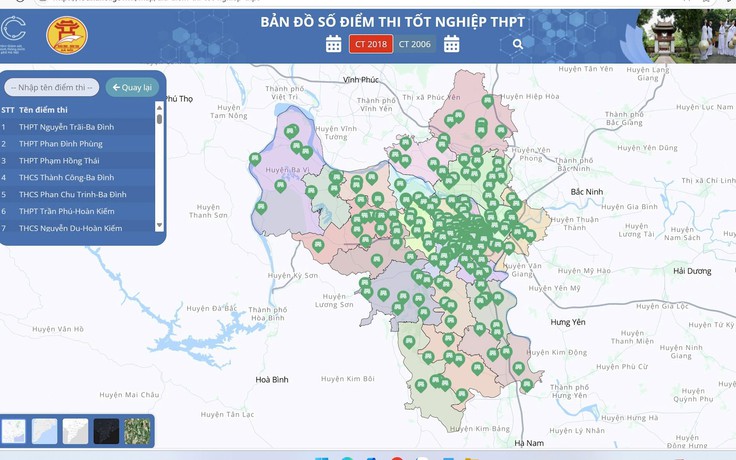Click the 'Thành phố Bắc Giang' map label

point(624,118)
